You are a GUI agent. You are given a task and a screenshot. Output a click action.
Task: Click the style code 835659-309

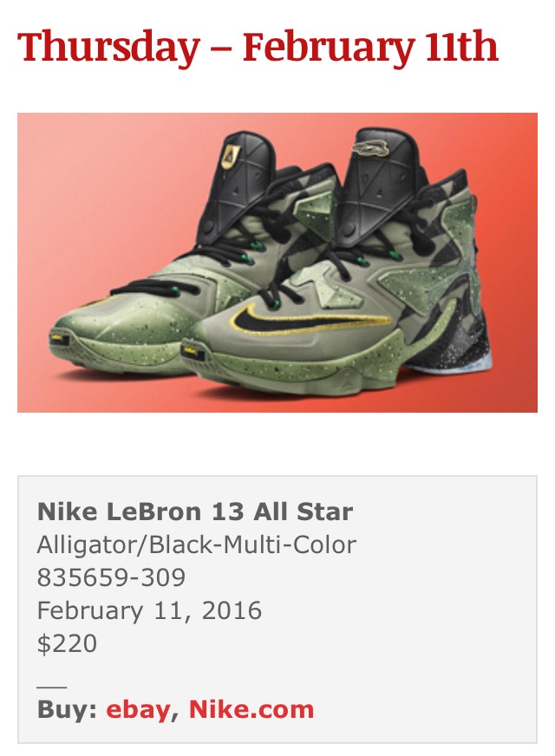(x=111, y=577)
